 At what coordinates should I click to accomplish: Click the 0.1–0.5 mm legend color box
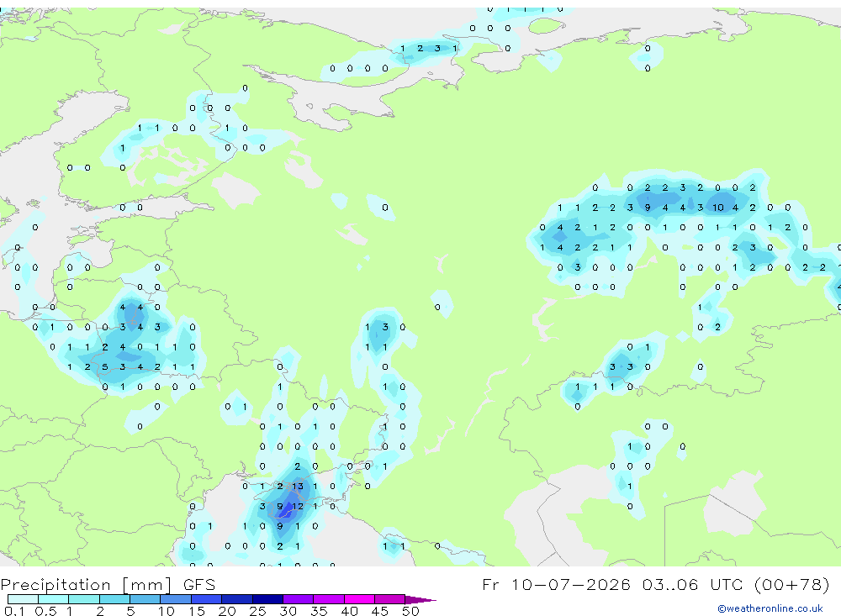[23, 599]
